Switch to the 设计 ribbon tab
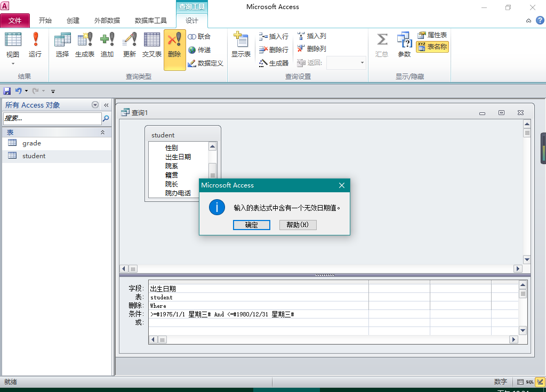This screenshot has width=546, height=392. click(x=192, y=21)
